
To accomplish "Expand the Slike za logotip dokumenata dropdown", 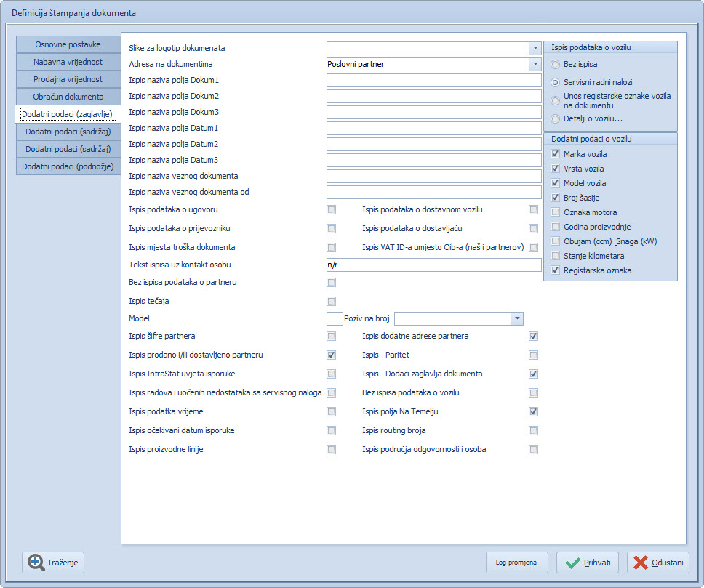I will tap(535, 48).
